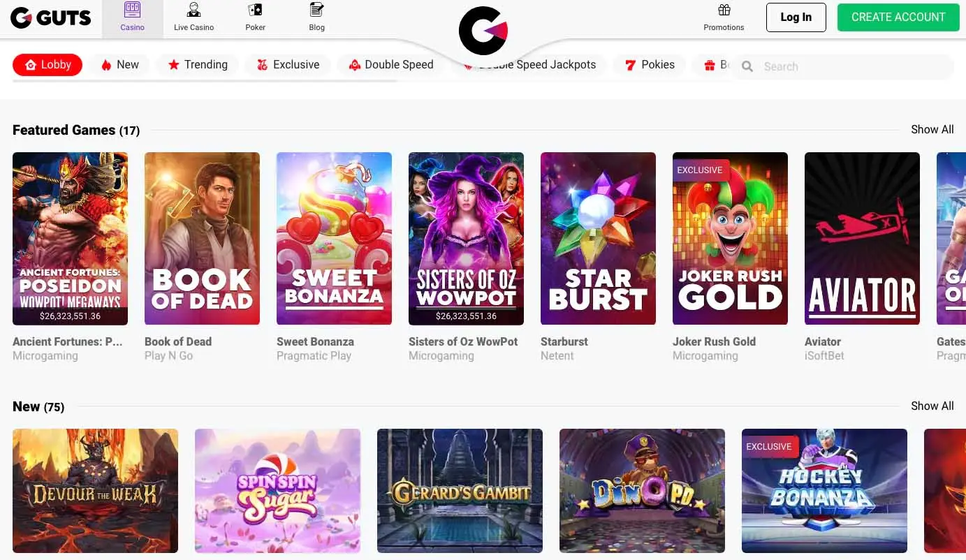
Task: Go to Live Casino dealer icon
Action: (x=193, y=10)
